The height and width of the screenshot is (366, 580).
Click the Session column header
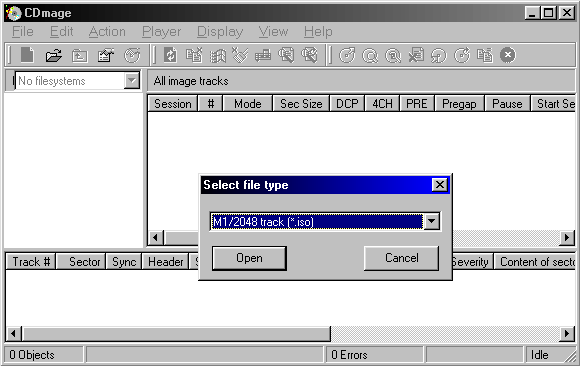(x=173, y=104)
